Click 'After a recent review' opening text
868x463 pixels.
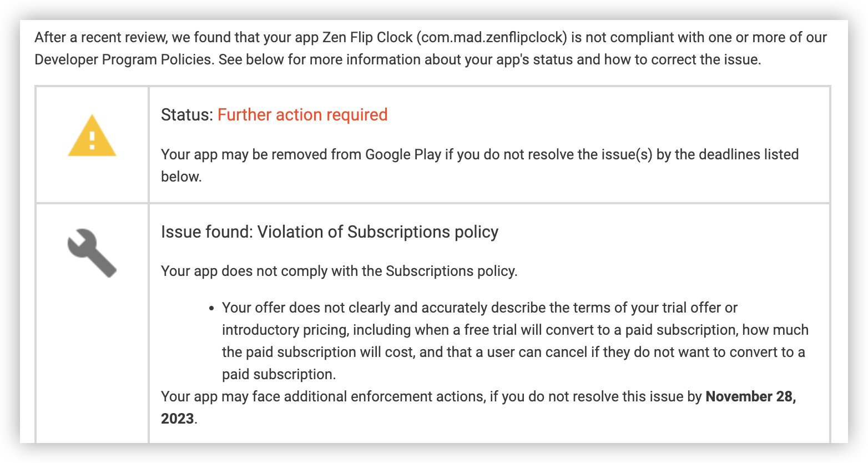[x=100, y=37]
